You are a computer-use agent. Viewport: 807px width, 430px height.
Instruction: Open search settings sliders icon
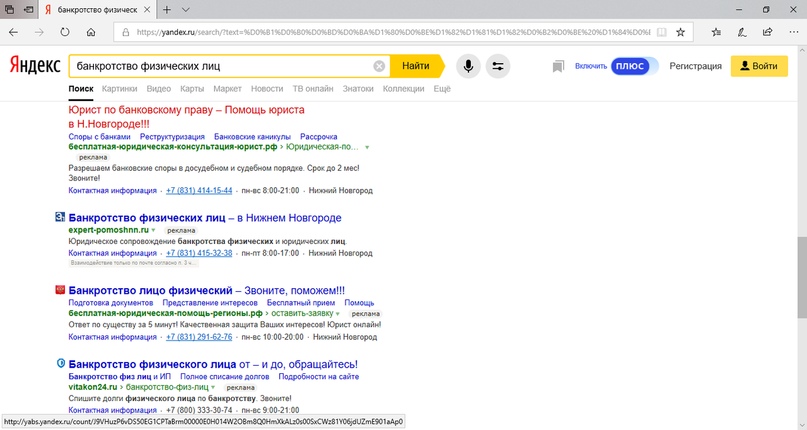pyautogui.click(x=498, y=66)
